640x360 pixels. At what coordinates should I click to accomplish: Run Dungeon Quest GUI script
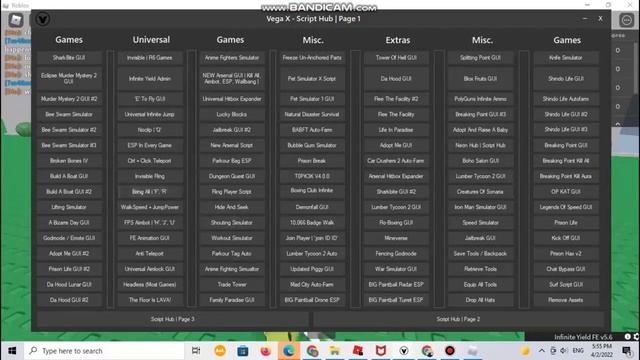(231, 176)
